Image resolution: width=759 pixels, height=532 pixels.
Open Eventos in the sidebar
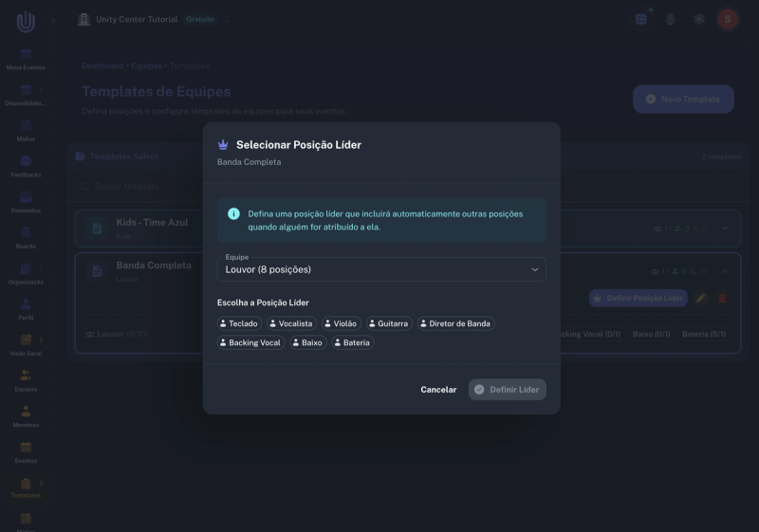[x=26, y=453]
